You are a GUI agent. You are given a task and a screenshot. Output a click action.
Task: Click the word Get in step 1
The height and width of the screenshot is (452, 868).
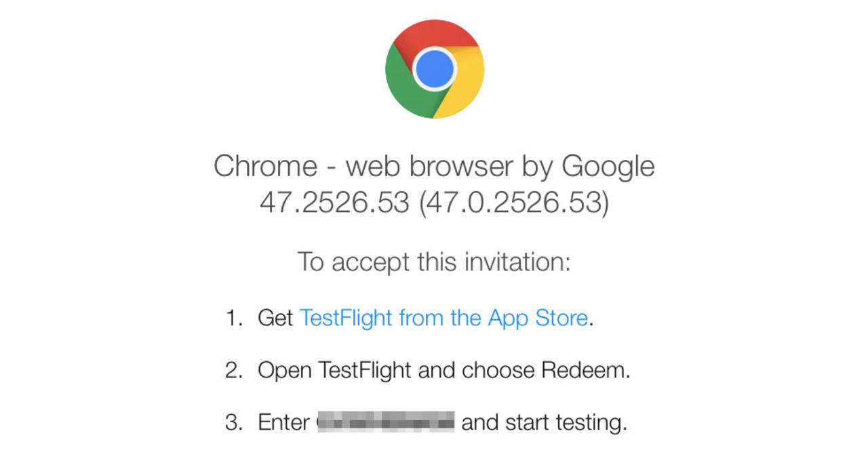[275, 318]
